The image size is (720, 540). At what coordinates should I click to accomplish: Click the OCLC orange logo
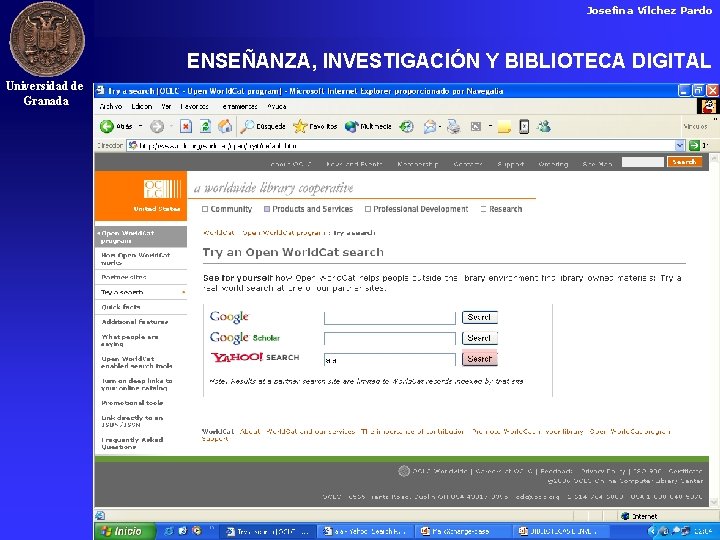click(141, 196)
